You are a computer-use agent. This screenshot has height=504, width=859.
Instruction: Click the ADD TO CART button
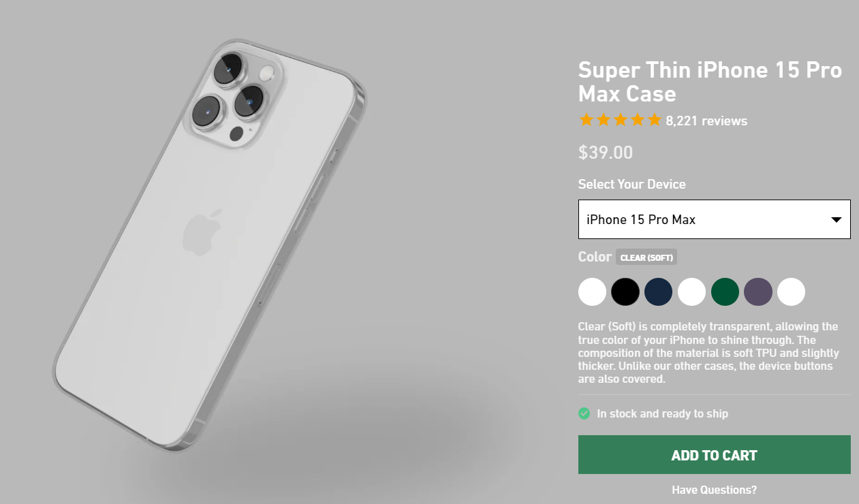(x=714, y=455)
